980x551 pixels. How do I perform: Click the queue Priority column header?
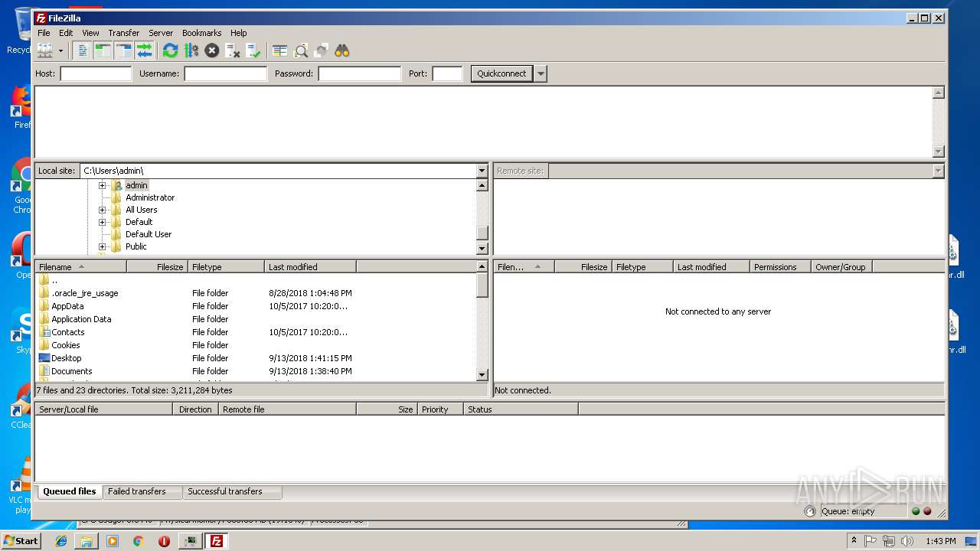440,409
